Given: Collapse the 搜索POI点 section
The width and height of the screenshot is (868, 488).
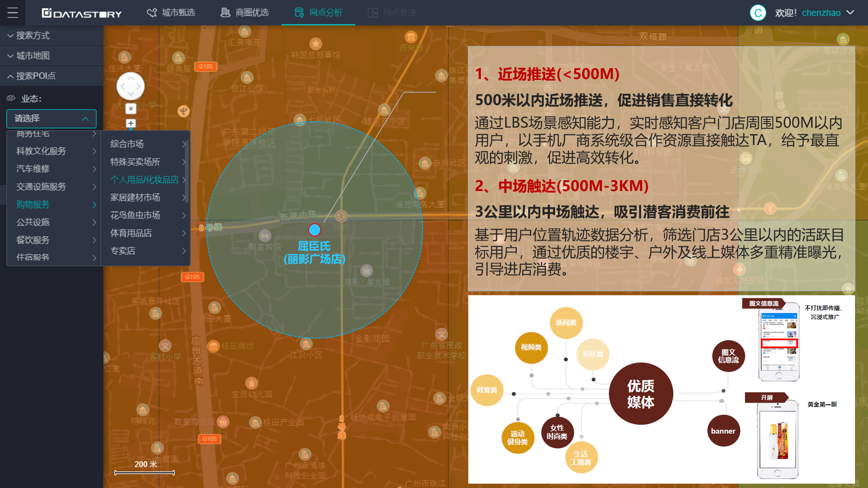Looking at the screenshot, I should click(52, 76).
